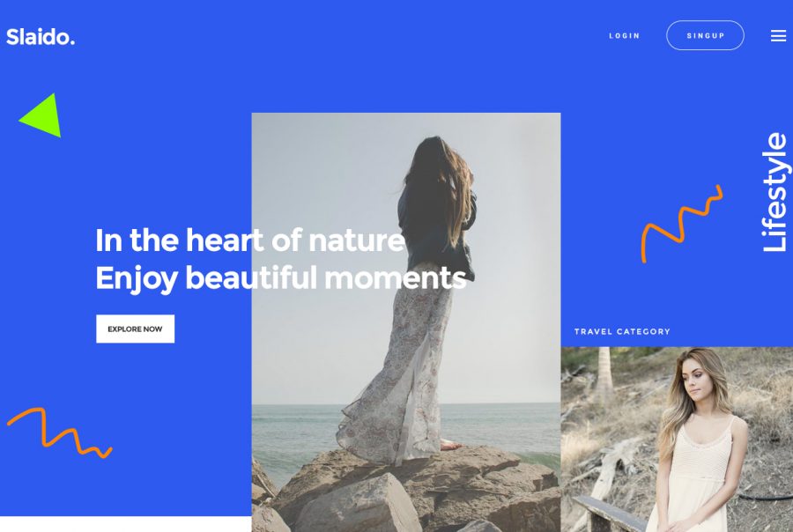This screenshot has width=793, height=532.
Task: Click the orange squiggle near Lifestyle
Action: click(x=682, y=224)
